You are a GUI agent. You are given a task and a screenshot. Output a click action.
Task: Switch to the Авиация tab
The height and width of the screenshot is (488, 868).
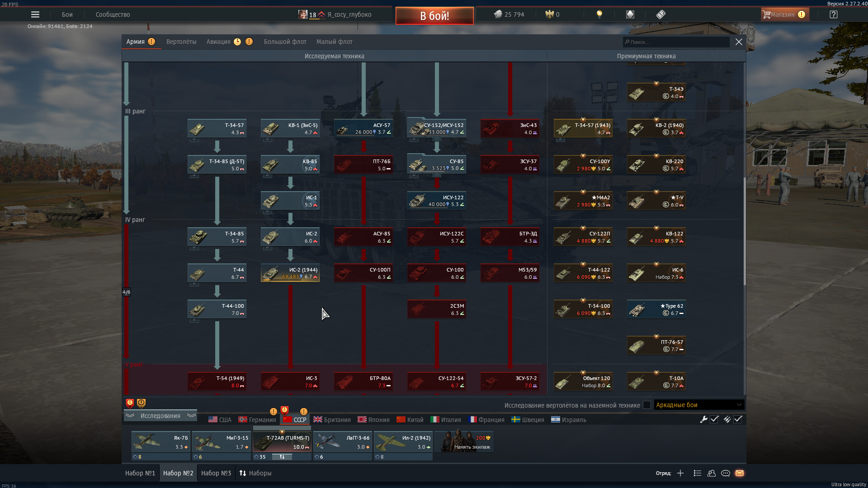point(218,42)
